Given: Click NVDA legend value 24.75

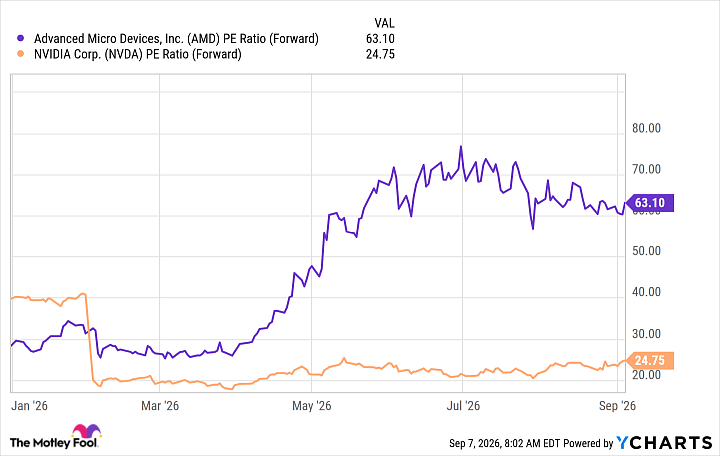Looking at the screenshot, I should pos(380,54).
